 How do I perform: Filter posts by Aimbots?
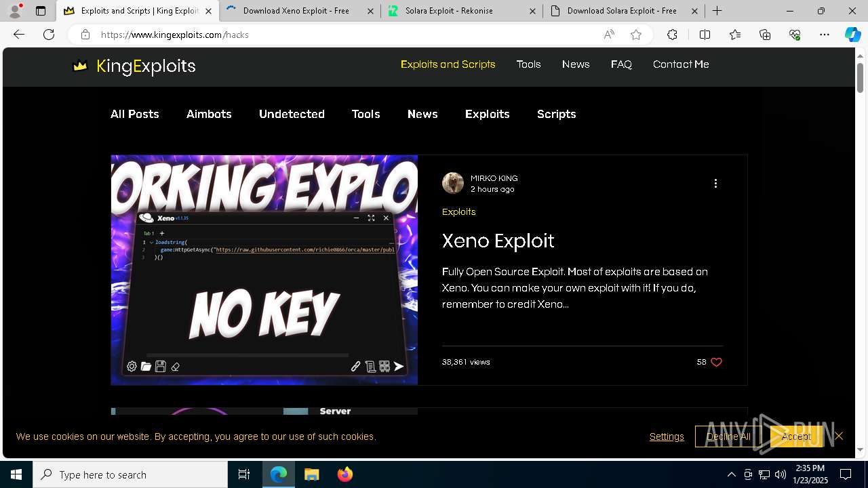[x=209, y=114]
